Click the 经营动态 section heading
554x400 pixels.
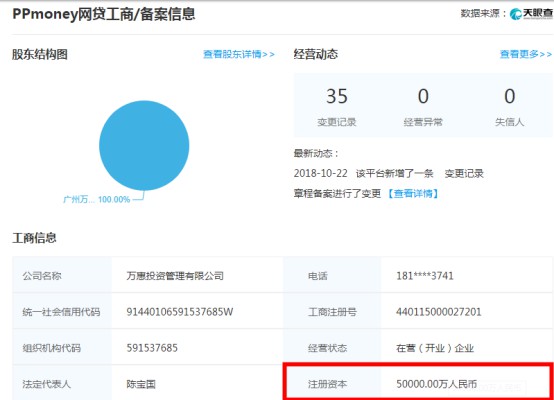point(316,54)
